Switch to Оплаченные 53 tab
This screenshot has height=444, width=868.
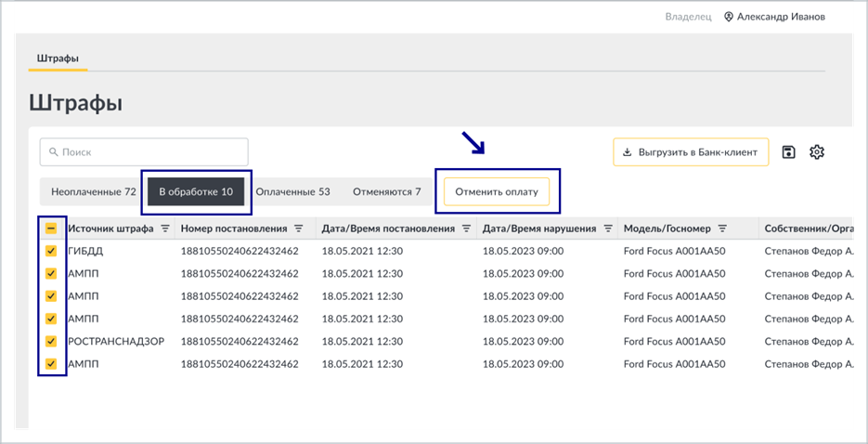(292, 192)
